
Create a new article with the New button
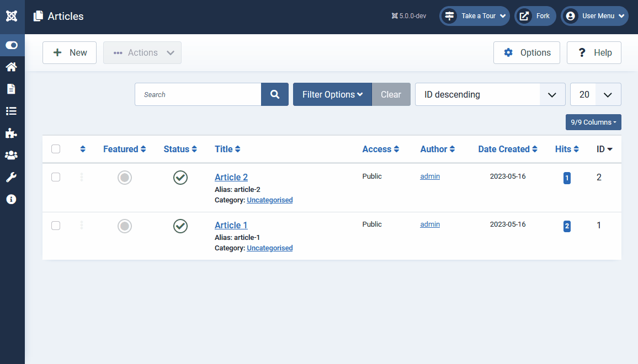tap(70, 52)
